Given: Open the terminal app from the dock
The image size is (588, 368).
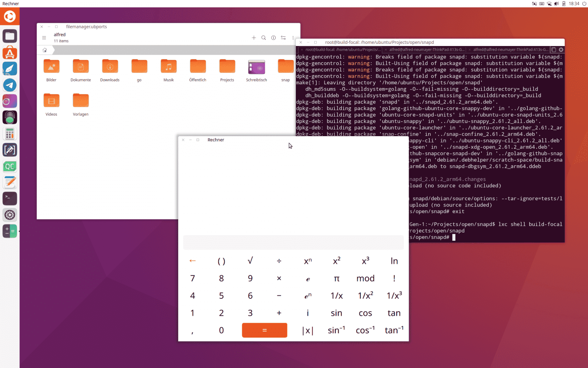Looking at the screenshot, I should point(10,198).
